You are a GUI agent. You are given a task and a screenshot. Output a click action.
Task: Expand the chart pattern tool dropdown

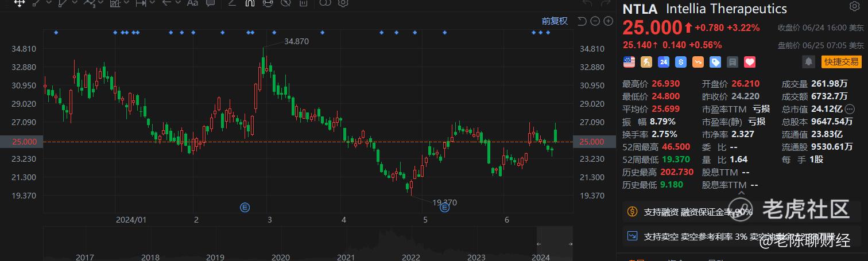[126, 2]
